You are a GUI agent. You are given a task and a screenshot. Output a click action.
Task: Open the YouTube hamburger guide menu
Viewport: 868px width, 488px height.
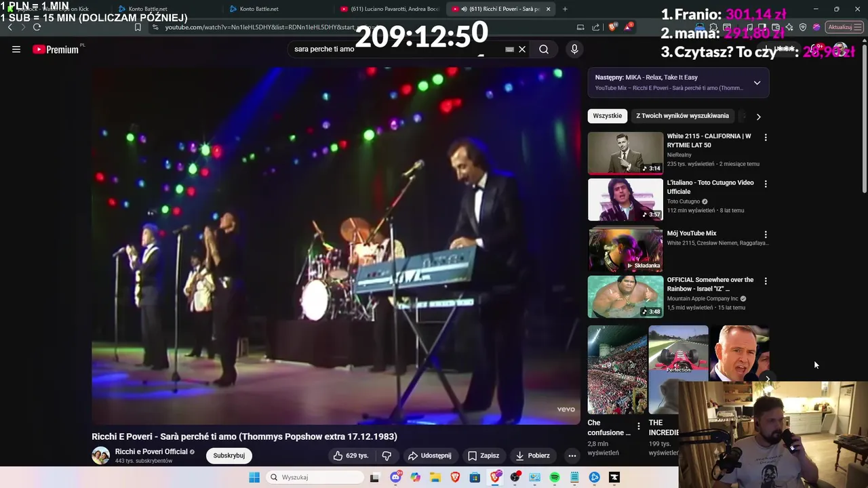pos(16,49)
